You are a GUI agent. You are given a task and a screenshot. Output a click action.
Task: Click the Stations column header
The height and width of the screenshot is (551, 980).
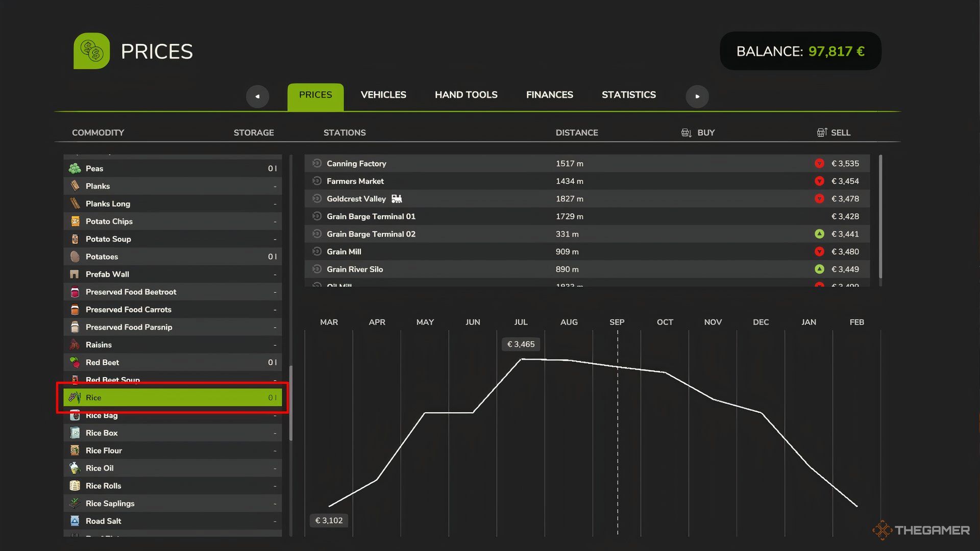[x=345, y=133]
